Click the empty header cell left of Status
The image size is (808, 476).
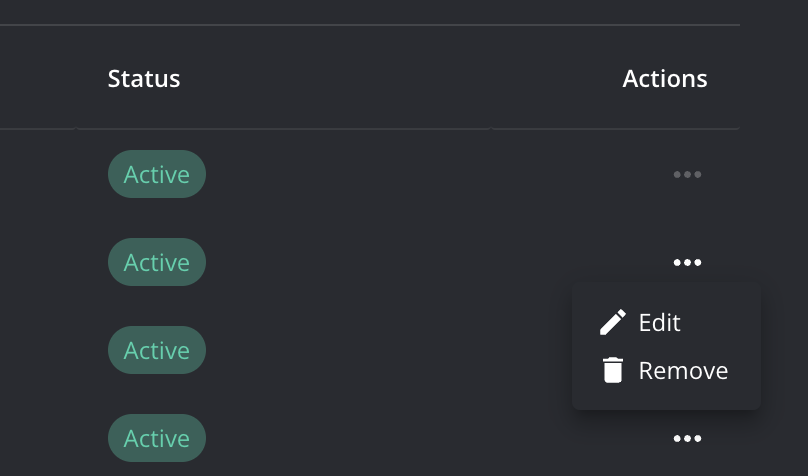tap(36, 79)
